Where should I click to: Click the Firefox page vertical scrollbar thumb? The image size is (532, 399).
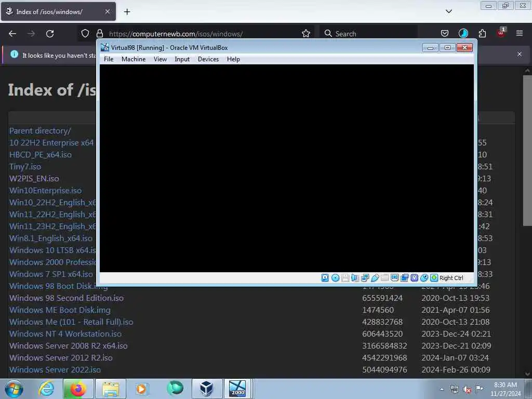527,150
